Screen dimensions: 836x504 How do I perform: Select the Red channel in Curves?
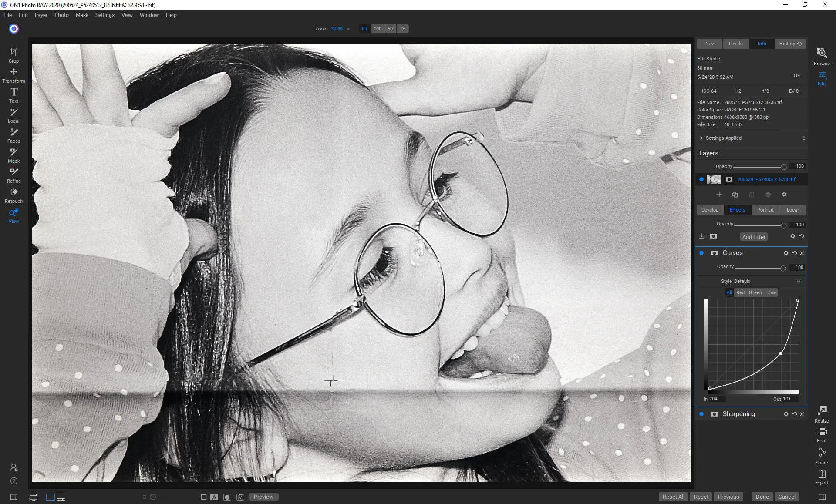741,292
